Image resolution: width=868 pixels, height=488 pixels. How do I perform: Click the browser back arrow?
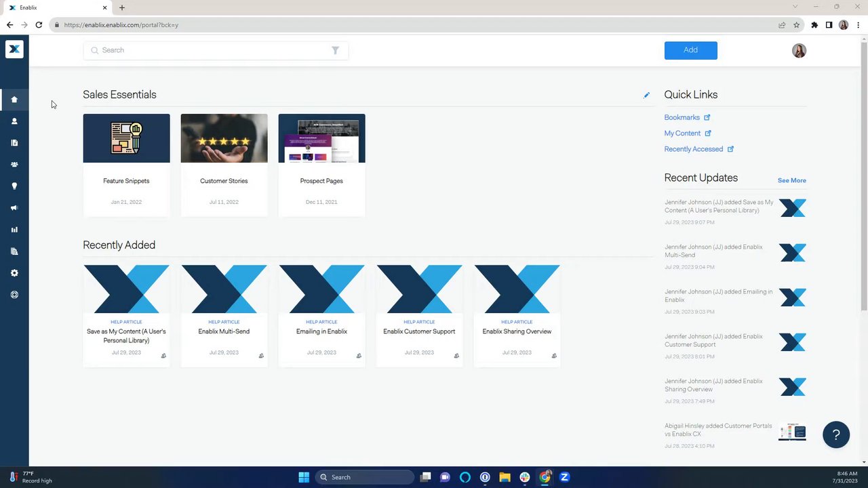pos(9,25)
